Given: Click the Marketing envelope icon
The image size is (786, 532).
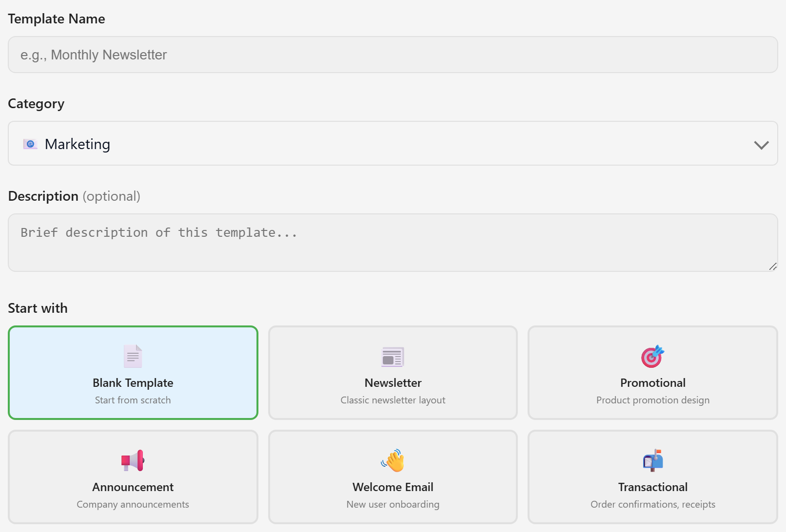Looking at the screenshot, I should [30, 144].
